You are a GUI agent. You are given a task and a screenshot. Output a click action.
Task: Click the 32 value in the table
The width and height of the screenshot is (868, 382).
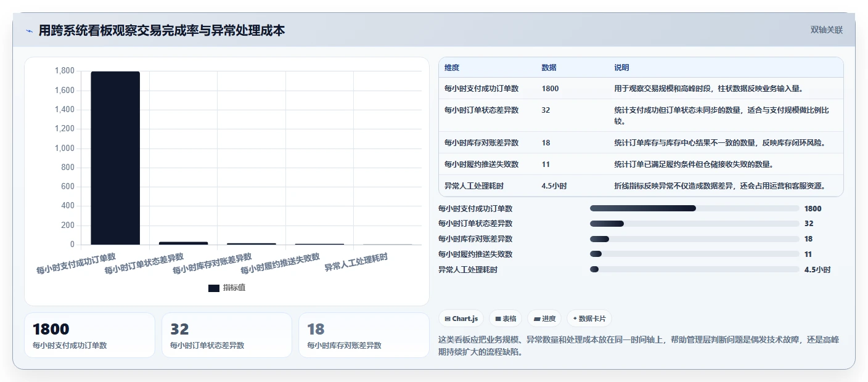click(546, 110)
